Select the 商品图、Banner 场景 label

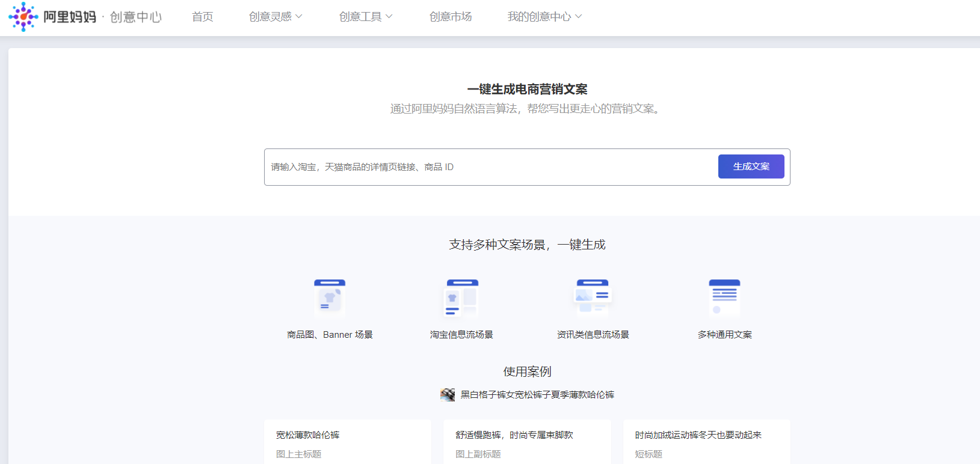click(330, 335)
